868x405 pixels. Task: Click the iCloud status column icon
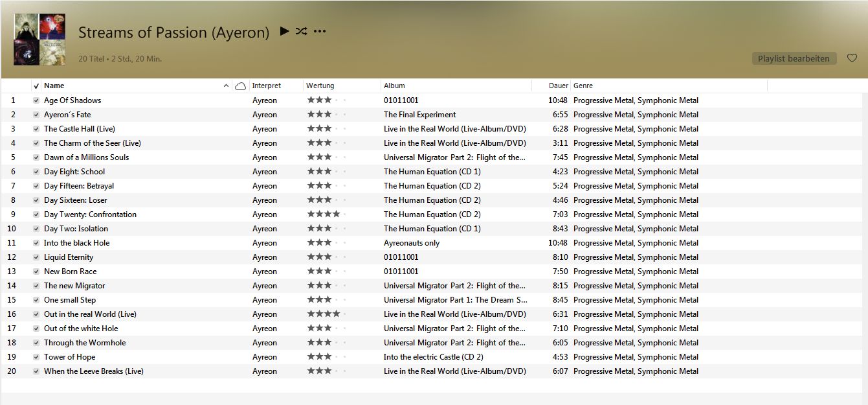tap(241, 86)
